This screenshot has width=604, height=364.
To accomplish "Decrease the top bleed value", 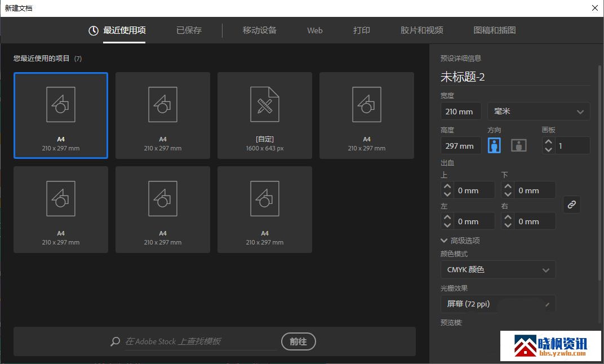I will click(x=447, y=194).
